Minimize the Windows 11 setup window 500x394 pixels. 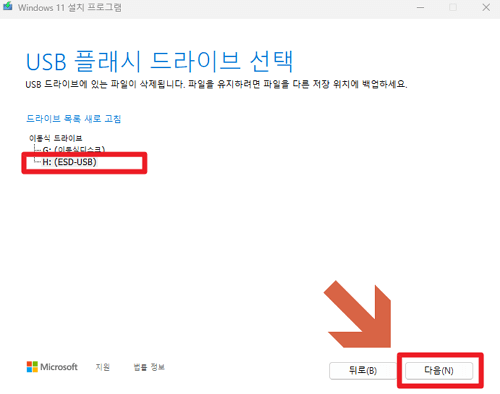pos(421,7)
